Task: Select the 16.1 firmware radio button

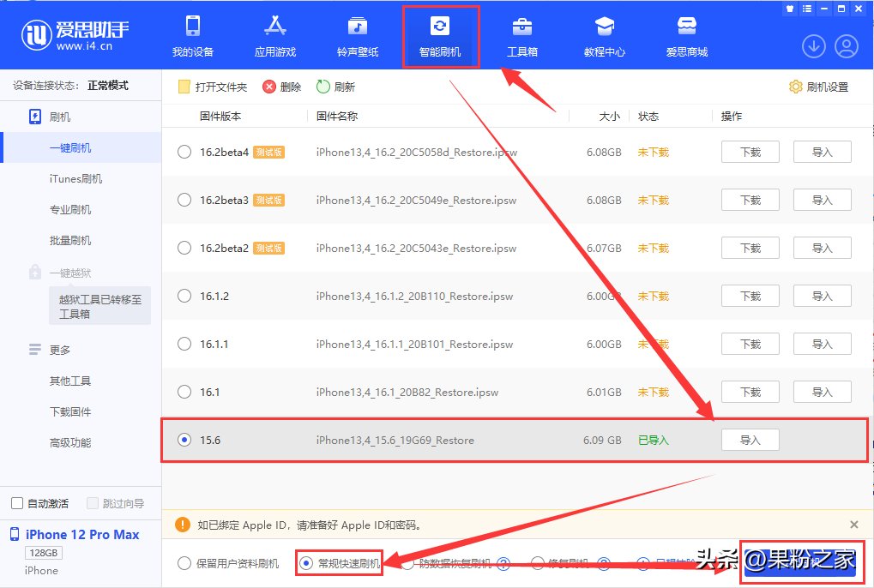Action: click(x=184, y=392)
